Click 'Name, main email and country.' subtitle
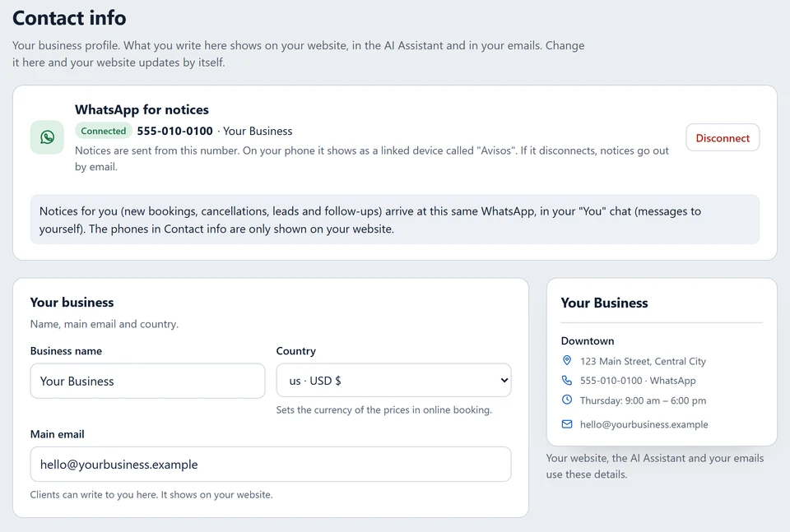 coord(105,324)
